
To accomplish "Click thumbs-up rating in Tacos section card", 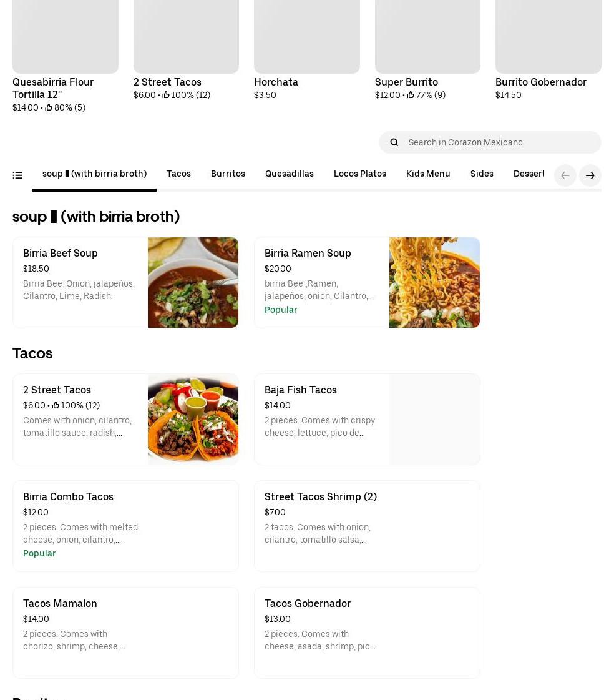I will tap(56, 405).
